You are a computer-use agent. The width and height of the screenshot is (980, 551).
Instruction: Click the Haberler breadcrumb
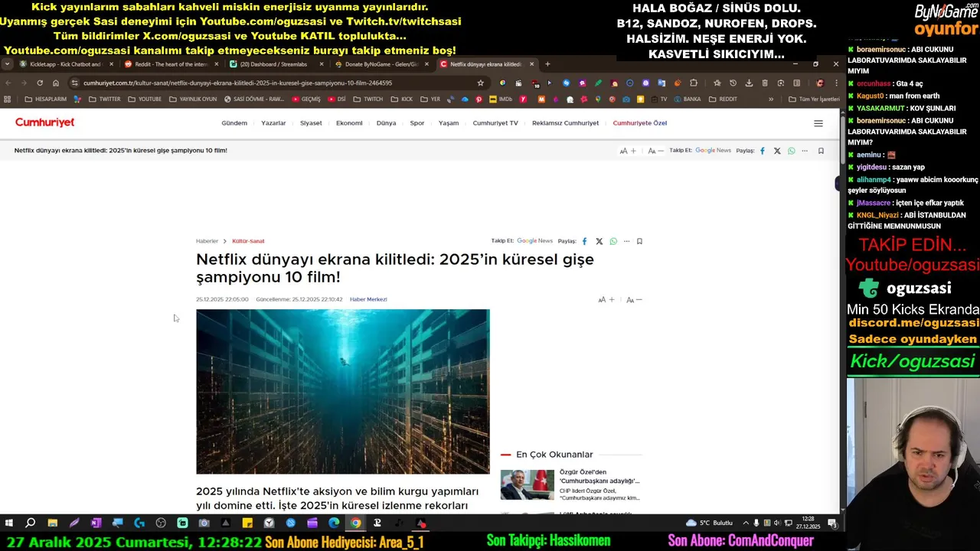(x=207, y=241)
